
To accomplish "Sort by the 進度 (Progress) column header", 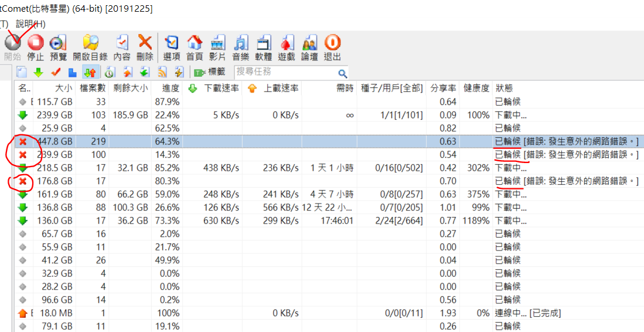I will [171, 88].
